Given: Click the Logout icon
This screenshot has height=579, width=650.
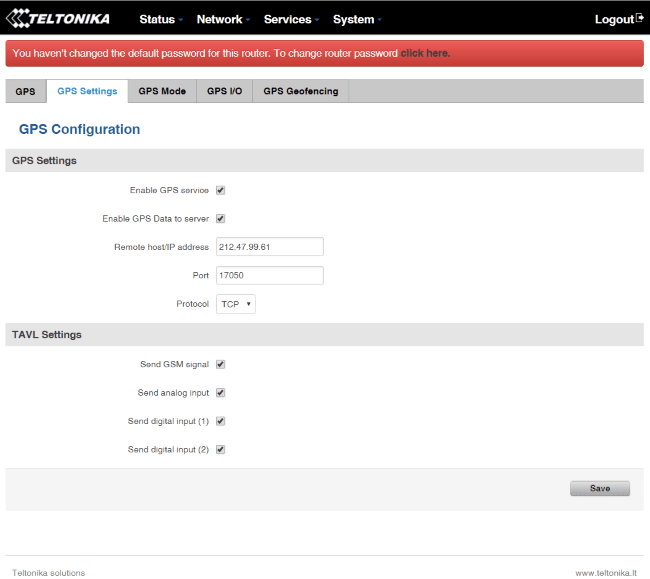Looking at the screenshot, I should (639, 19).
